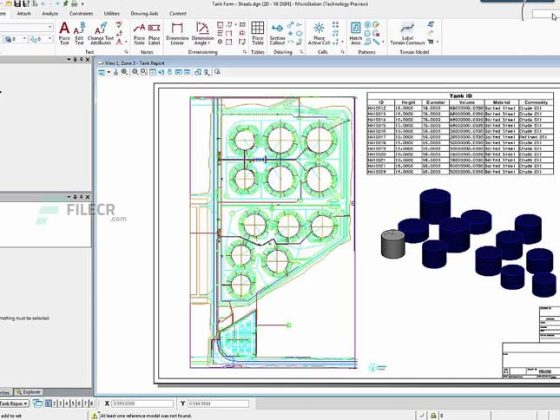
Task: Open the Attach ribbon tab
Action: pyautogui.click(x=24, y=14)
